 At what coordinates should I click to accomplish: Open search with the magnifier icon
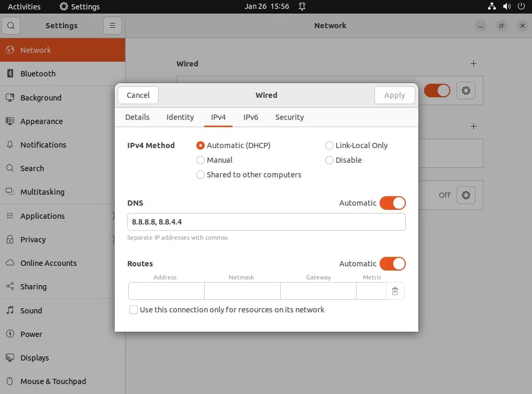pos(11,25)
